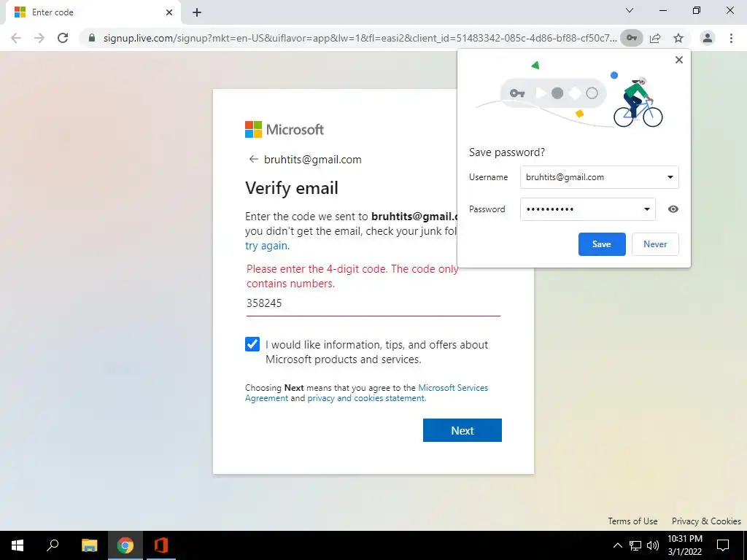747x560 pixels.
Task: Click the Next button
Action: [x=462, y=430]
